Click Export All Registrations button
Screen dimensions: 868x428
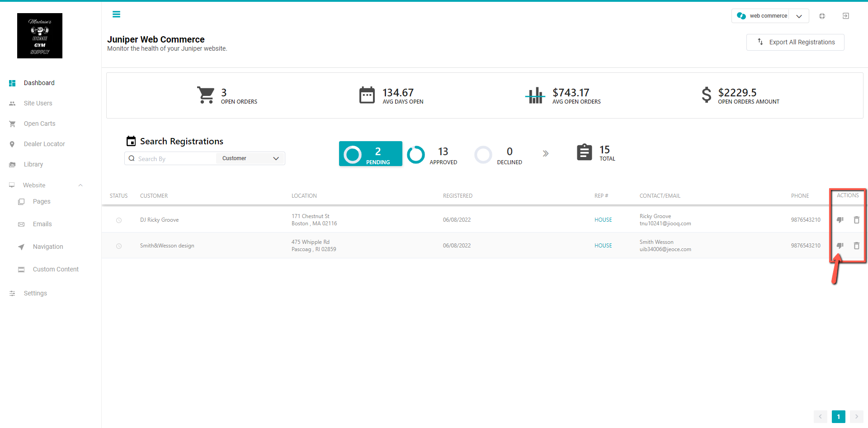pos(795,42)
